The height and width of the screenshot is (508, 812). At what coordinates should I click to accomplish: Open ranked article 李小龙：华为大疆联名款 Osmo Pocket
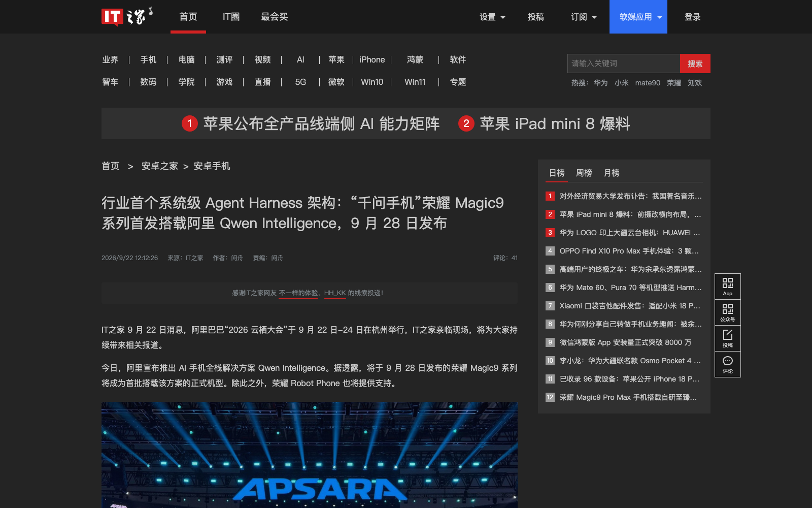pyautogui.click(x=630, y=361)
